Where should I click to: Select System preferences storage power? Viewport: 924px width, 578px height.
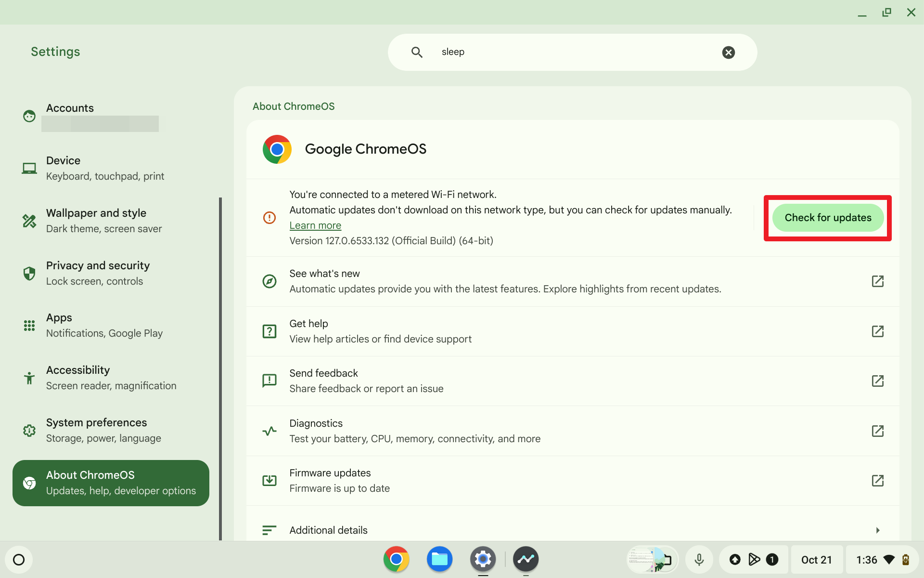point(110,430)
